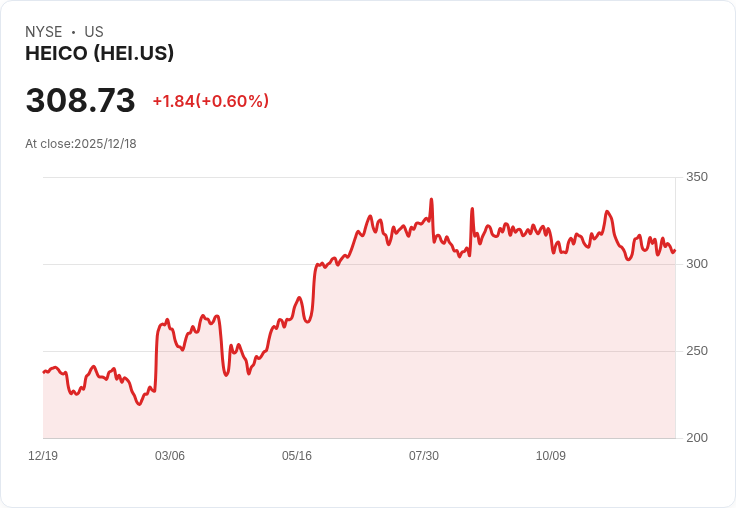Click the HEICO (HEI.US) stock title

99,54
